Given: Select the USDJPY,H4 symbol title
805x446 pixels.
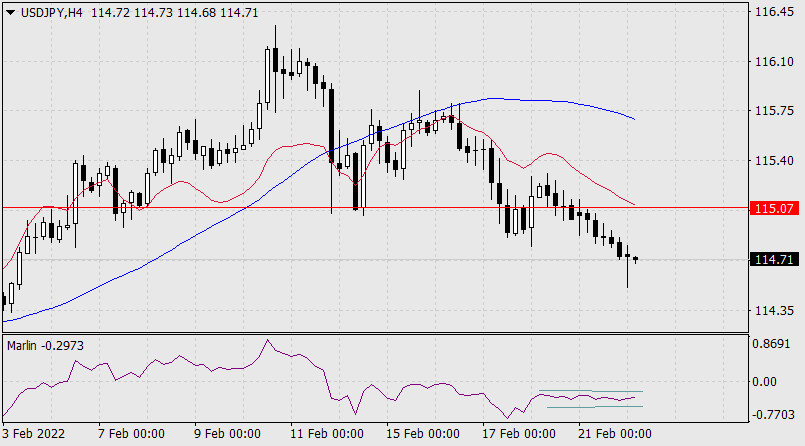Looking at the screenshot, I should [x=51, y=13].
